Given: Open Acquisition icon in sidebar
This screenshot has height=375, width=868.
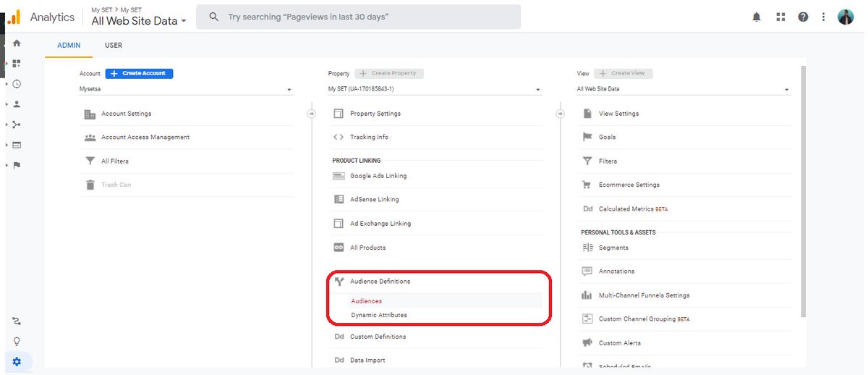Looking at the screenshot, I should [17, 125].
